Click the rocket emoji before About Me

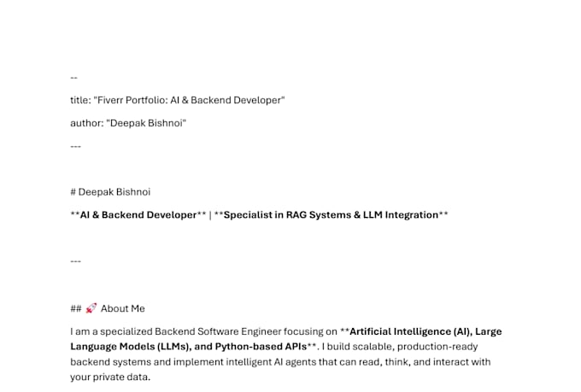click(x=91, y=308)
